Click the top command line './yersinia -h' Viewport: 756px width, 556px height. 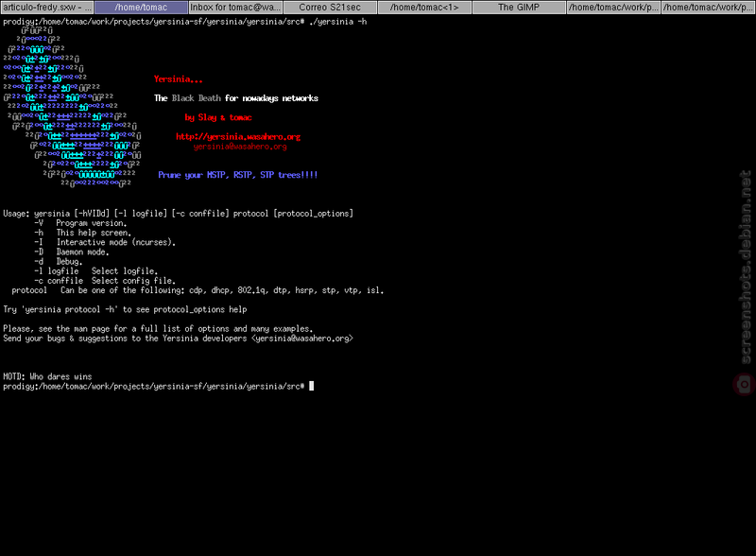point(184,22)
